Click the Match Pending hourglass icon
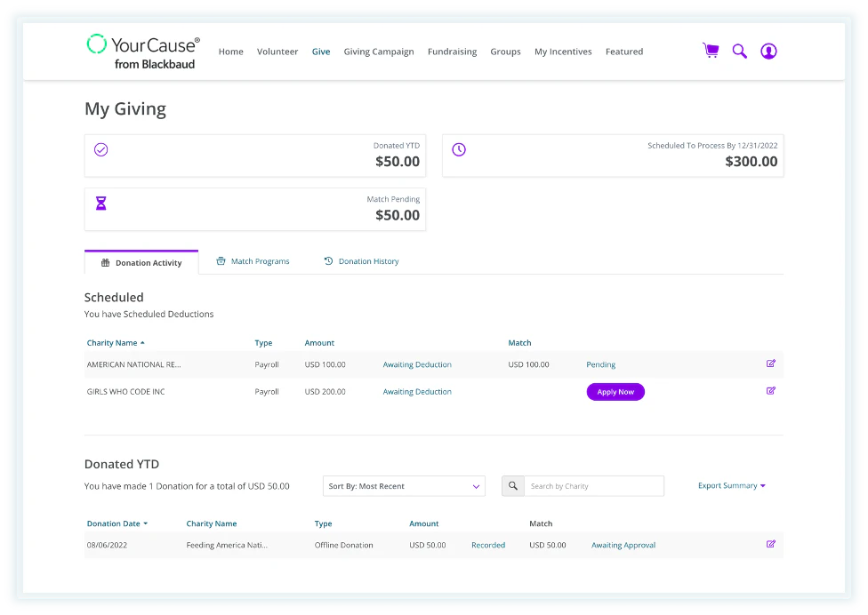Viewport: 868px width, 615px height. point(100,204)
